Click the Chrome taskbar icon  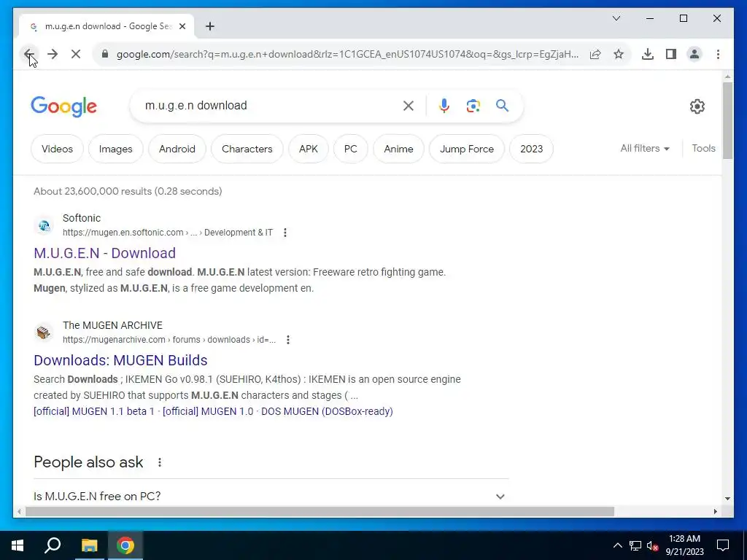click(125, 545)
